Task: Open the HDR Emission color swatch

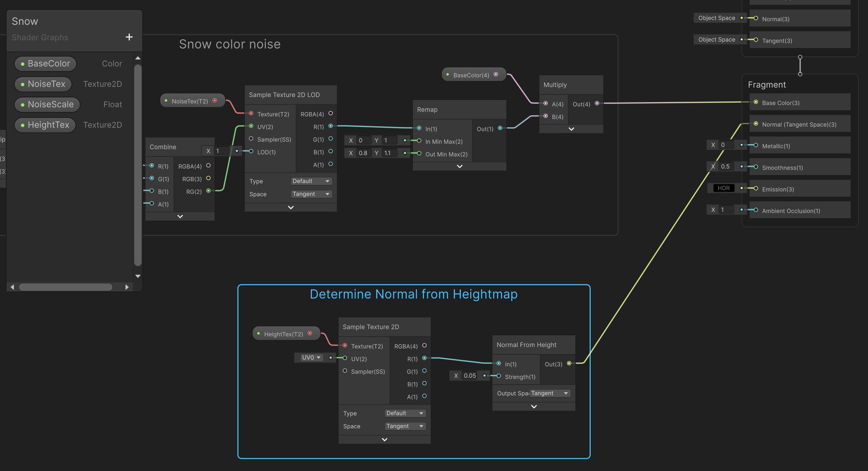Action: 724,188
